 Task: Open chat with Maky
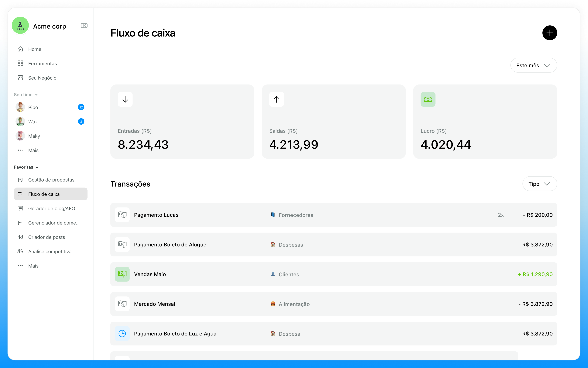click(51, 136)
